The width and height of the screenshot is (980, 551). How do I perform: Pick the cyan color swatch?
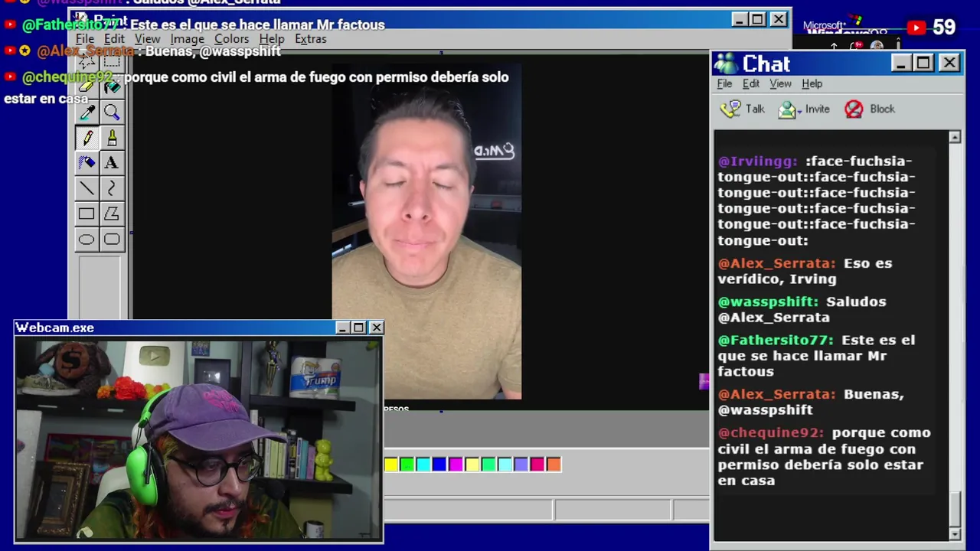[x=423, y=464]
